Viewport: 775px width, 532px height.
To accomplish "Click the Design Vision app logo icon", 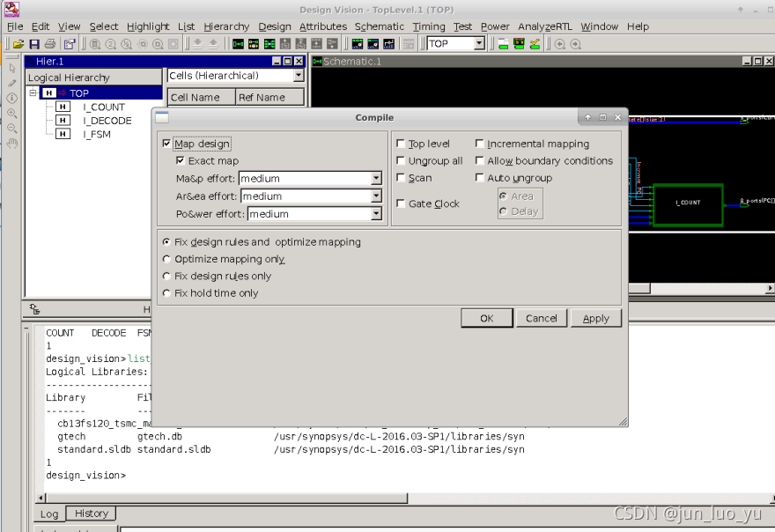I will [11, 9].
